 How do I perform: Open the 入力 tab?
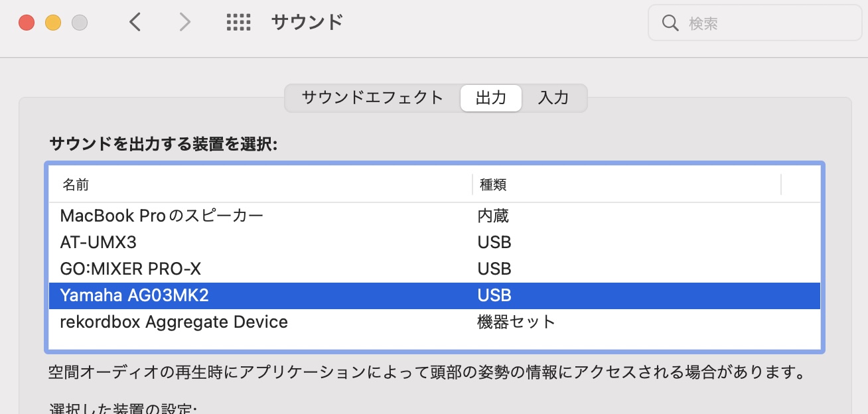553,98
